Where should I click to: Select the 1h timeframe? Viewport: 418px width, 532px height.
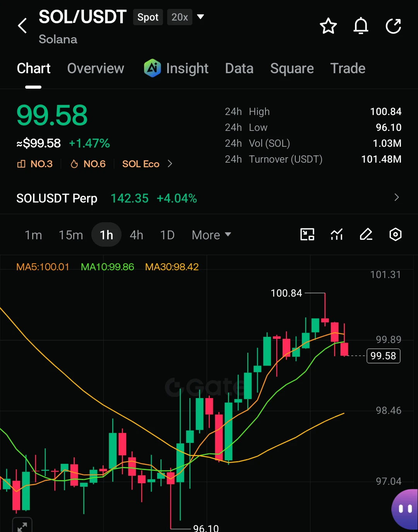point(106,235)
